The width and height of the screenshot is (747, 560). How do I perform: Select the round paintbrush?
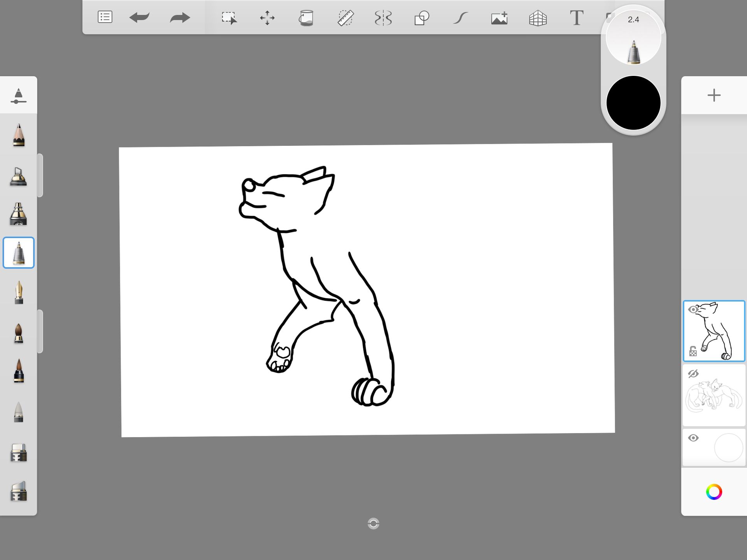(19, 333)
